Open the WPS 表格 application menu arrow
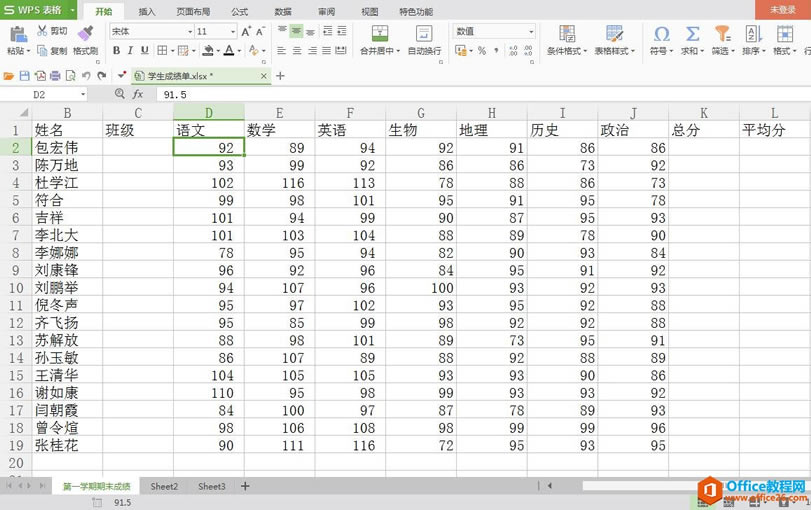This screenshot has width=811, height=510. click(x=72, y=10)
